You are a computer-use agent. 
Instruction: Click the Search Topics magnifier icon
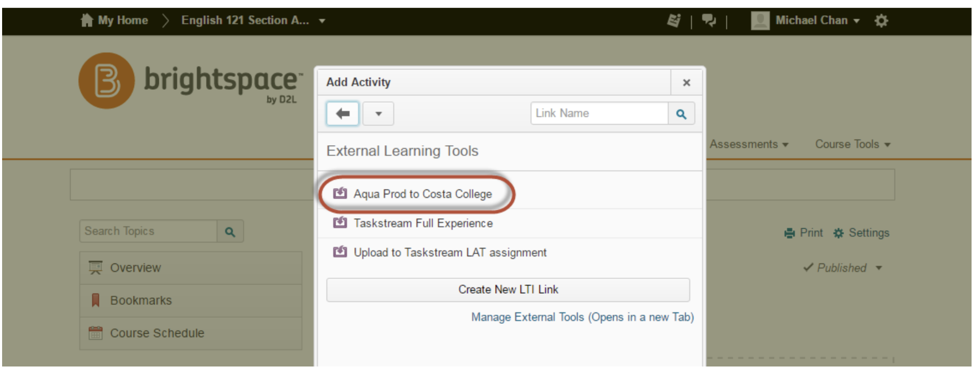pyautogui.click(x=230, y=231)
